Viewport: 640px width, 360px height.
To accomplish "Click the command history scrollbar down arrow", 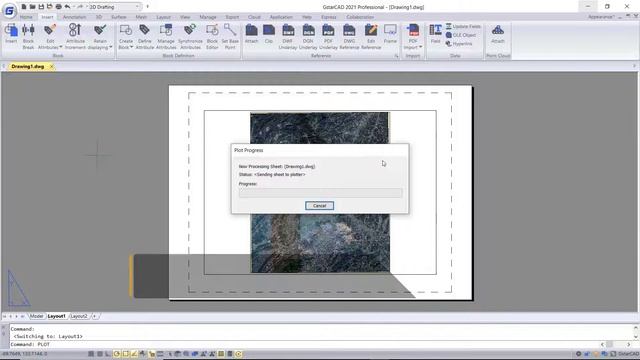I will point(636,336).
